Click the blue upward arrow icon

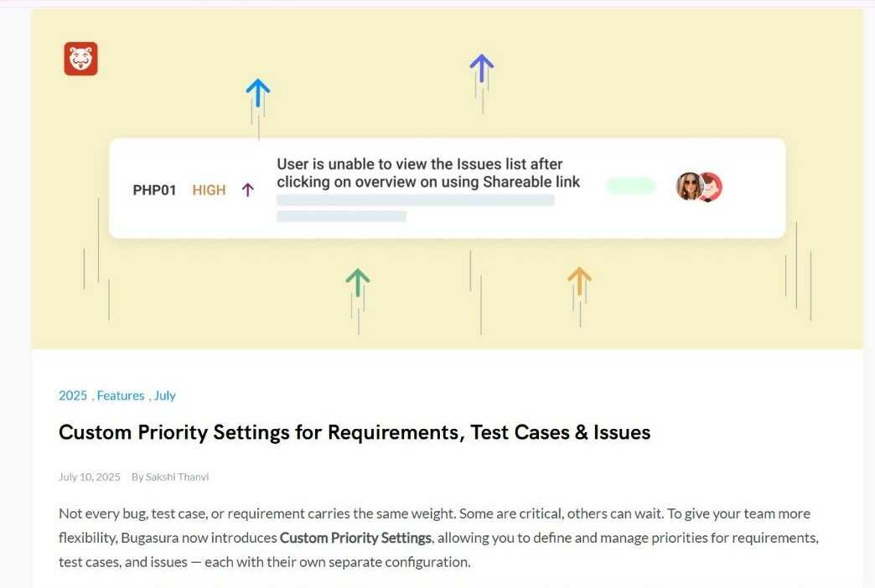point(258,91)
